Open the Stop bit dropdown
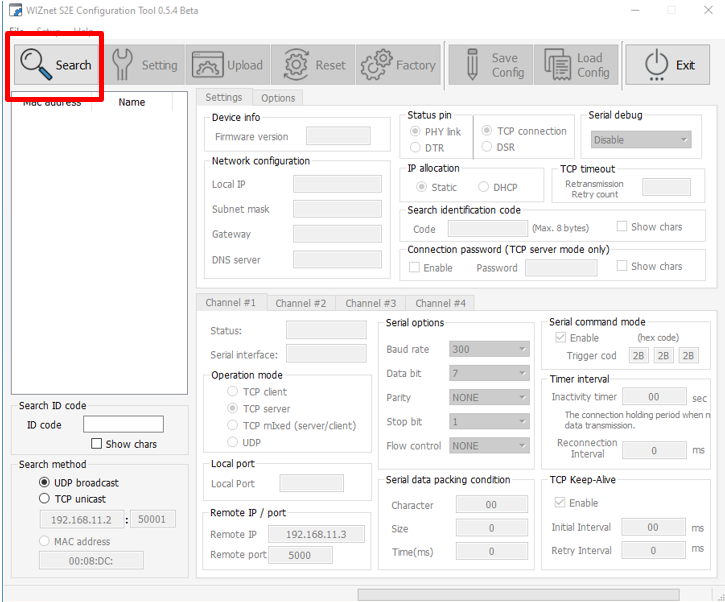The image size is (725, 602). coord(489,421)
